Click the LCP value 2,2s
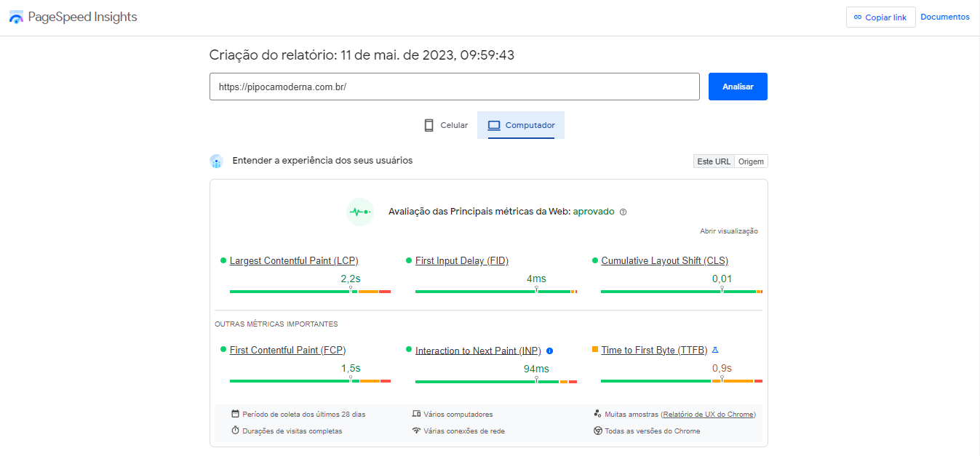980x456 pixels. (351, 279)
